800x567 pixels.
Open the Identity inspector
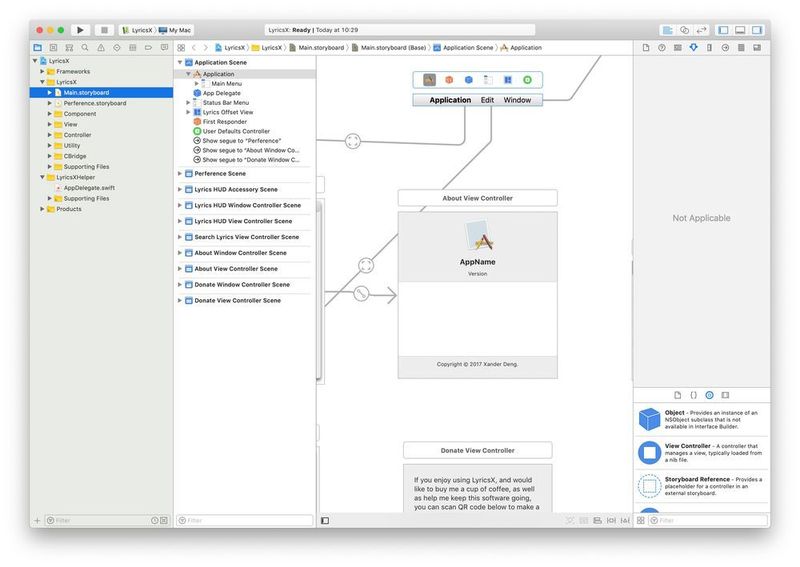pos(678,47)
